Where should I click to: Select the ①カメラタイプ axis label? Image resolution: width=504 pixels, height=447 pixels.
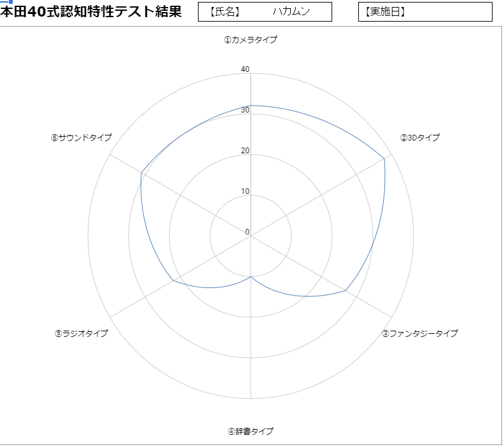[x=251, y=40]
